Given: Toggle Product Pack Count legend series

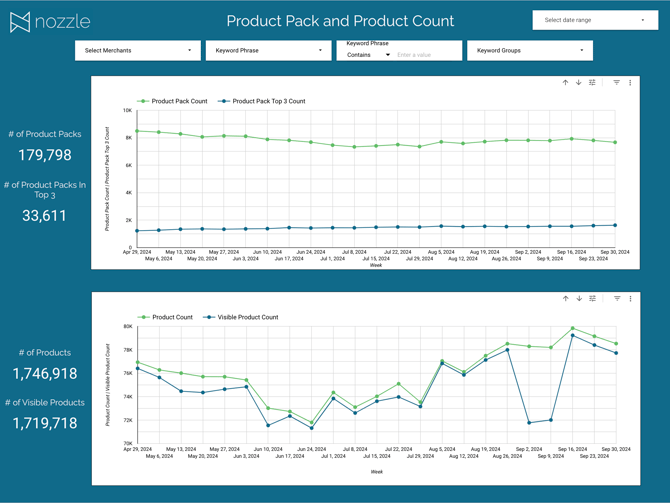Looking at the screenshot, I should (179, 101).
